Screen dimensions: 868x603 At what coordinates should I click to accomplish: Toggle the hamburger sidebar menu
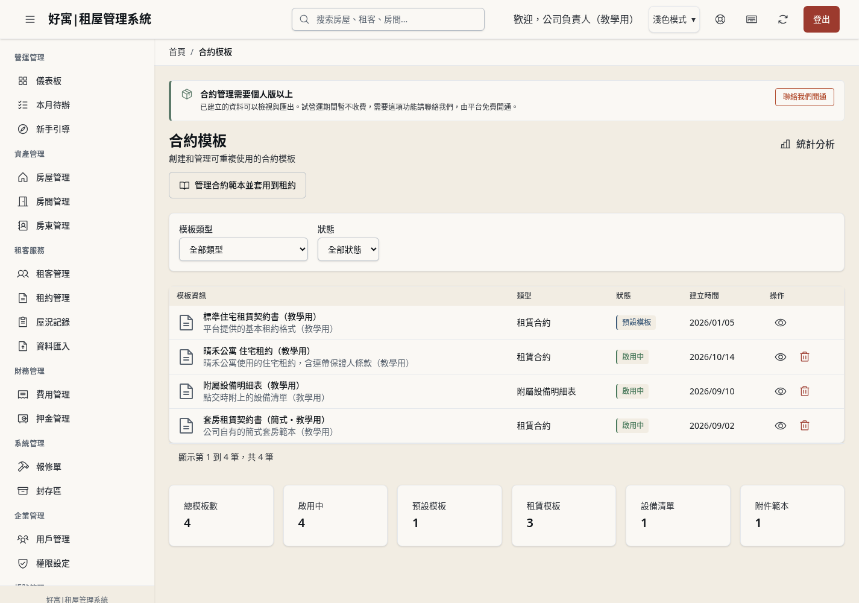pos(30,19)
